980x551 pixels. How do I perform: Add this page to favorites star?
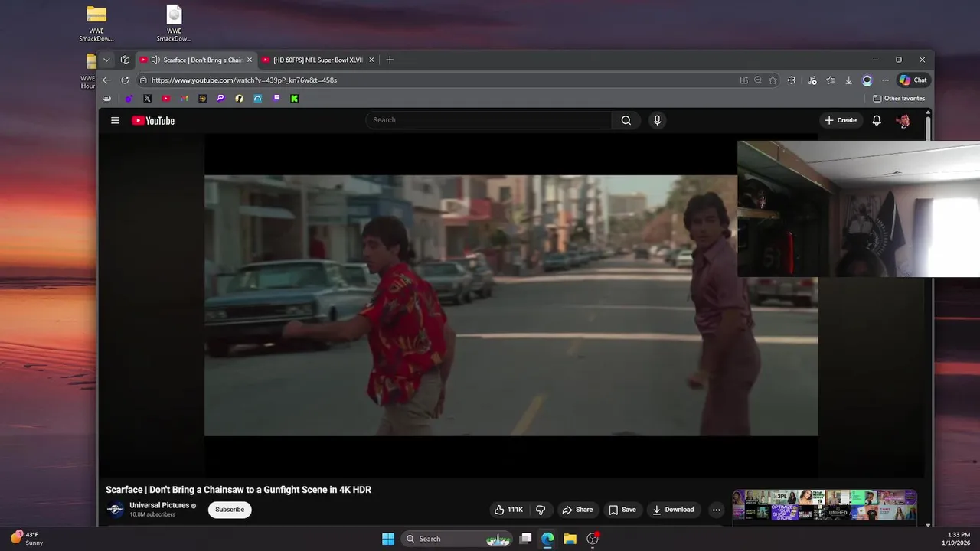(773, 80)
